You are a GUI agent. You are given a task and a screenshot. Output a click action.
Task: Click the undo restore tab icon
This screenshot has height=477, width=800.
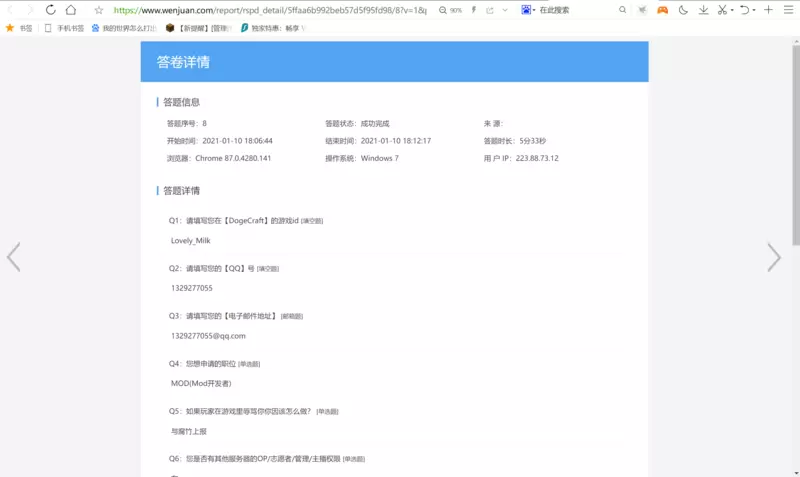click(744, 10)
